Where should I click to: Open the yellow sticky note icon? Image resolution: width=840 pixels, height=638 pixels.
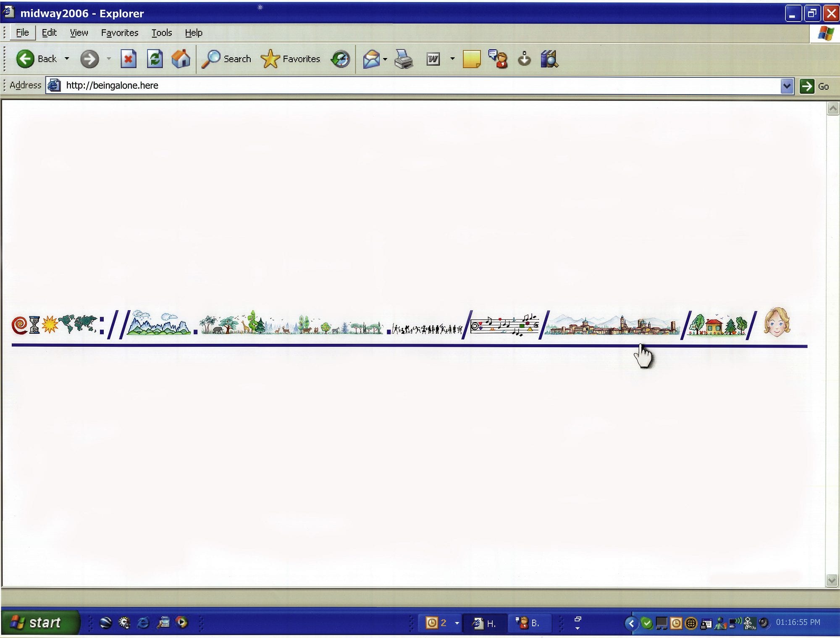pyautogui.click(x=471, y=59)
